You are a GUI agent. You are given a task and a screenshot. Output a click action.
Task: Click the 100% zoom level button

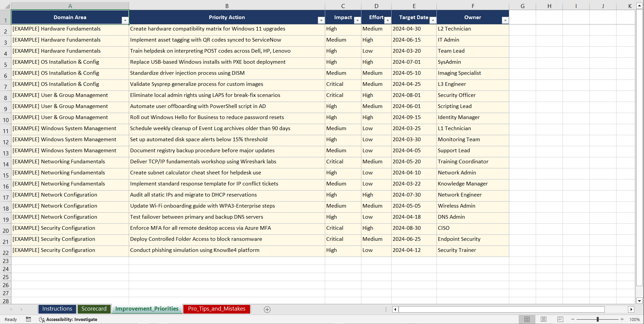click(635, 319)
